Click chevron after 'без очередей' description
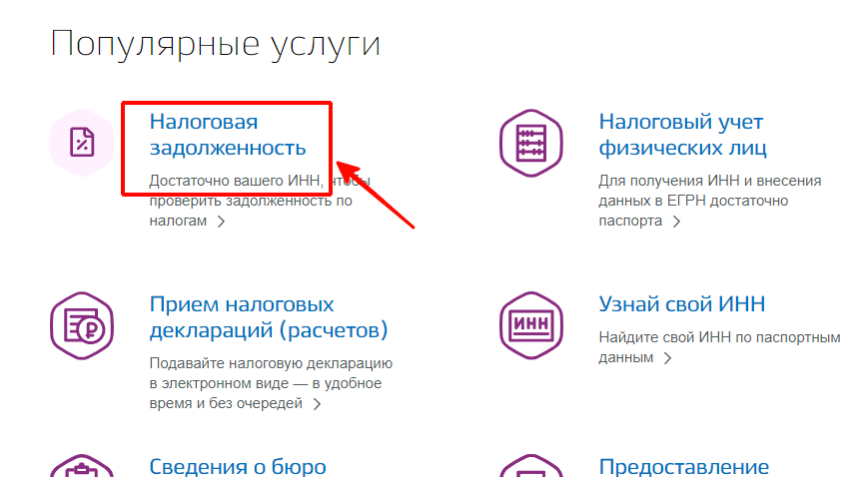 click(317, 404)
